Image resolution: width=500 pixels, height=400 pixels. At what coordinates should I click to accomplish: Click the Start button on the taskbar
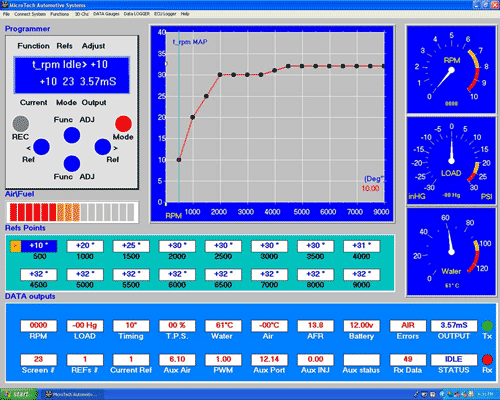tap(18, 394)
